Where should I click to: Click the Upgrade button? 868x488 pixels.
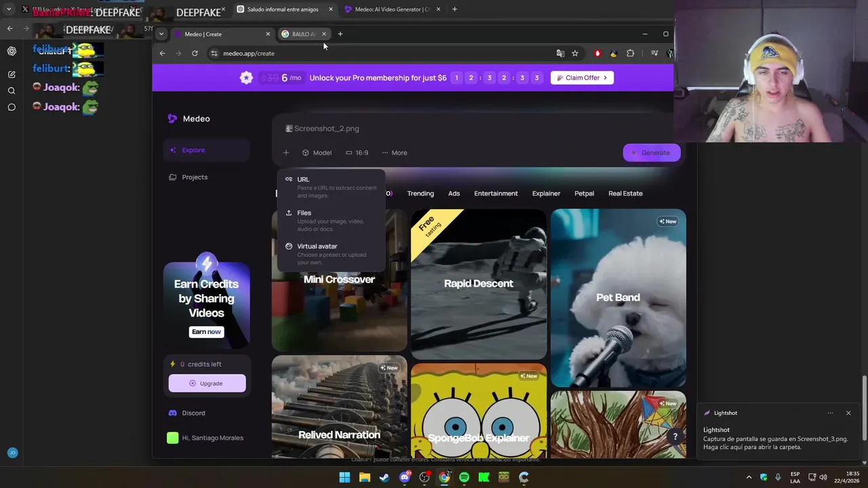click(x=207, y=384)
